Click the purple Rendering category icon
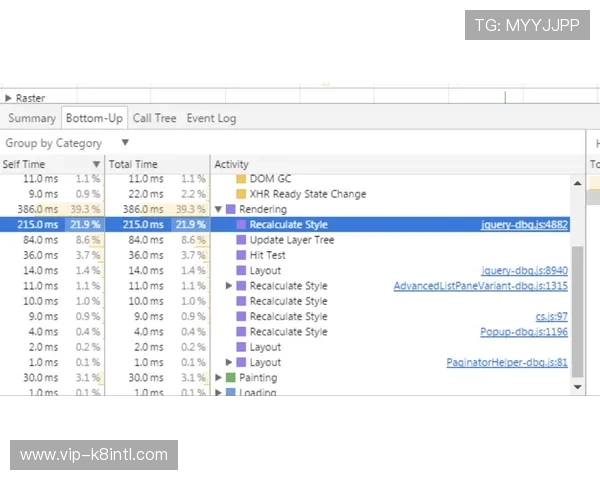The width and height of the screenshot is (600, 480). [231, 210]
